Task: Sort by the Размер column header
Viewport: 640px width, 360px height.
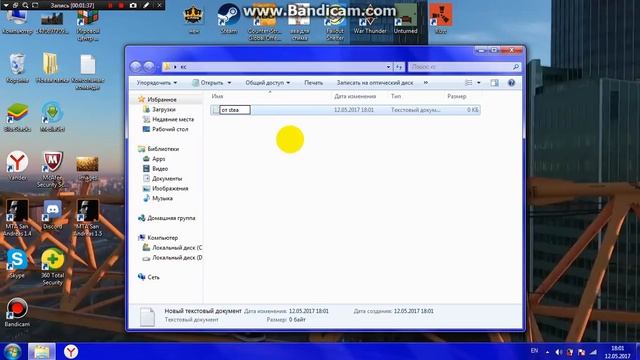Action: pyautogui.click(x=456, y=96)
